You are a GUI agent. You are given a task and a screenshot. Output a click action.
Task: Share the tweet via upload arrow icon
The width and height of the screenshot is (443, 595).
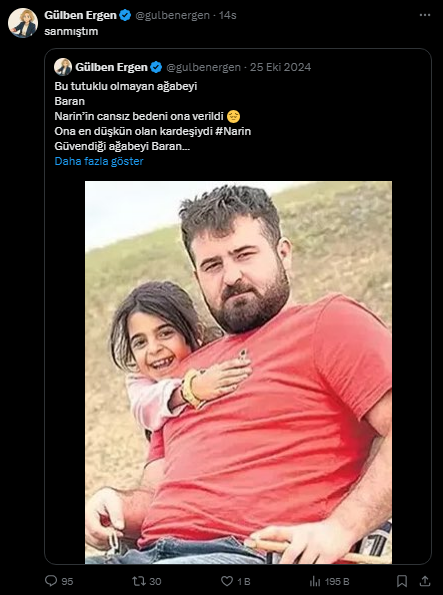[425, 581]
